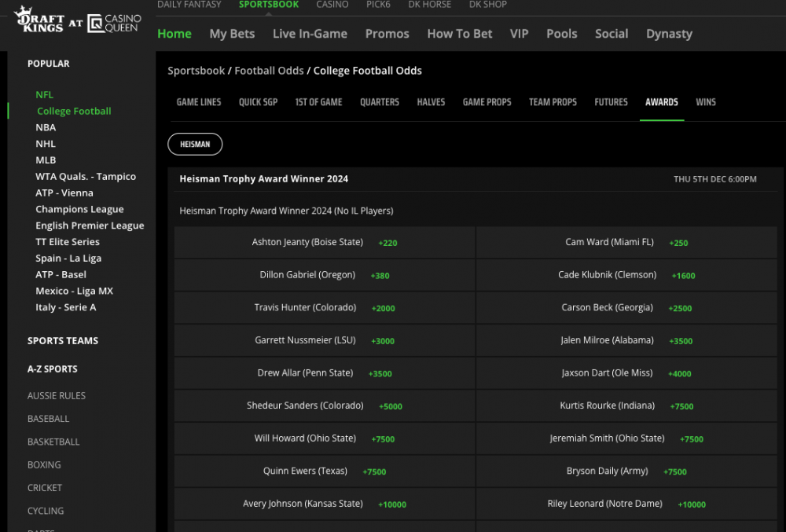Click the Casino Queen logo
Viewport: 786px width, 532px height.
click(x=115, y=24)
